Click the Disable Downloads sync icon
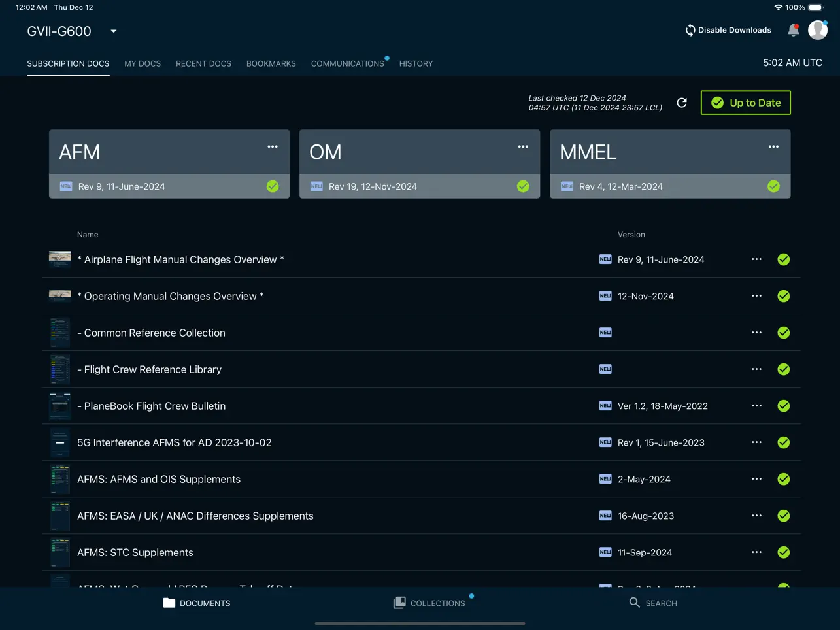840x630 pixels. point(690,30)
